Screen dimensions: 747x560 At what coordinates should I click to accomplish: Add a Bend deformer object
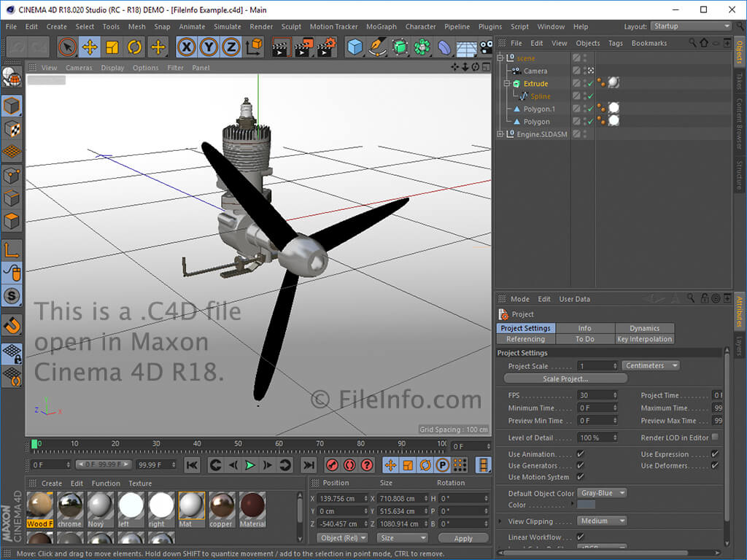pyautogui.click(x=444, y=47)
